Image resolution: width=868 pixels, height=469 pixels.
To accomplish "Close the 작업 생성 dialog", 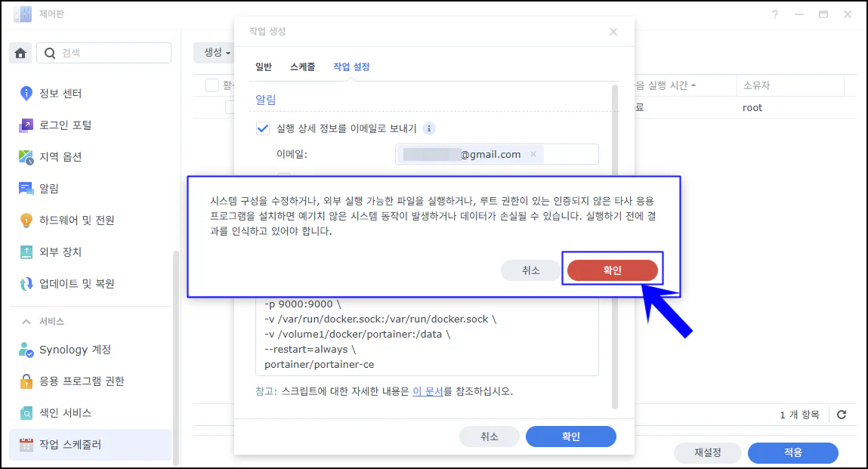I will (x=613, y=32).
